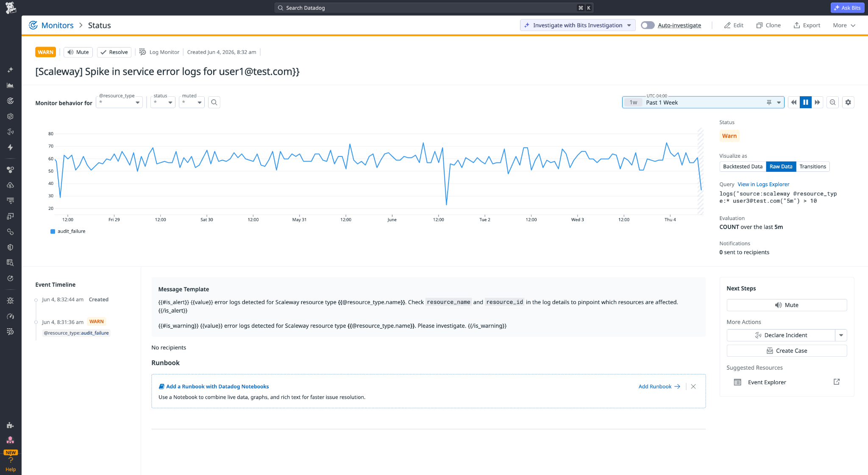Open the More menu in the header
This screenshot has height=475, width=868.
(x=844, y=25)
